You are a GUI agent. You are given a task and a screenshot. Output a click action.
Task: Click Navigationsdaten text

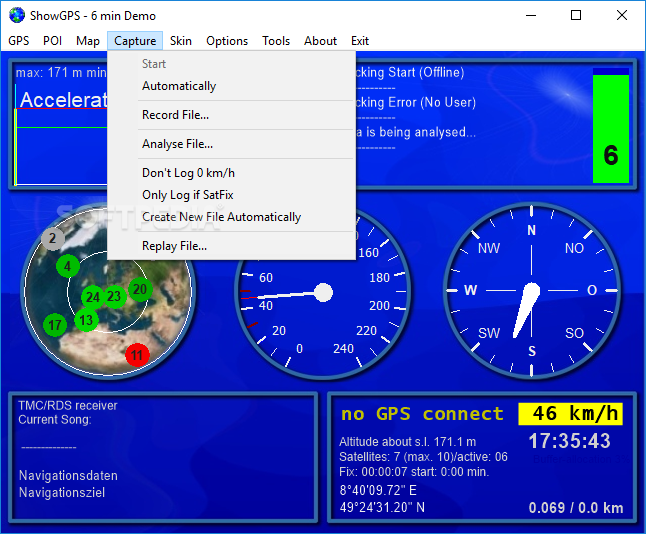[x=68, y=475]
